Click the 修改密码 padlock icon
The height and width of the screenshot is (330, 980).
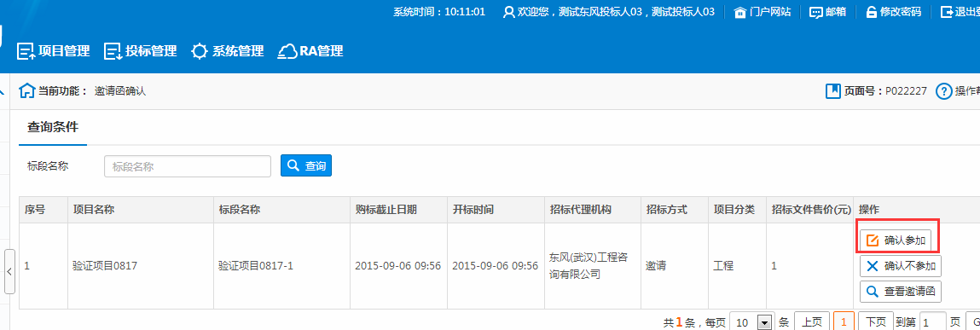tap(871, 12)
